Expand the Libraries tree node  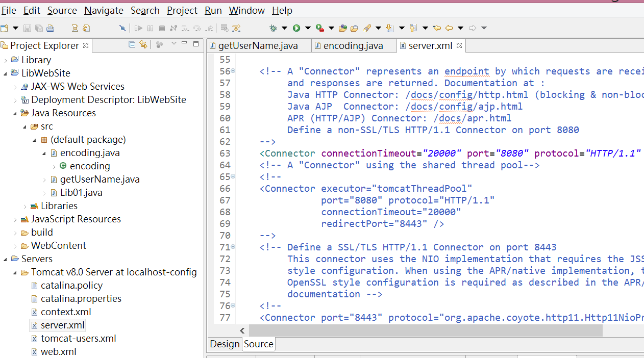(24, 206)
